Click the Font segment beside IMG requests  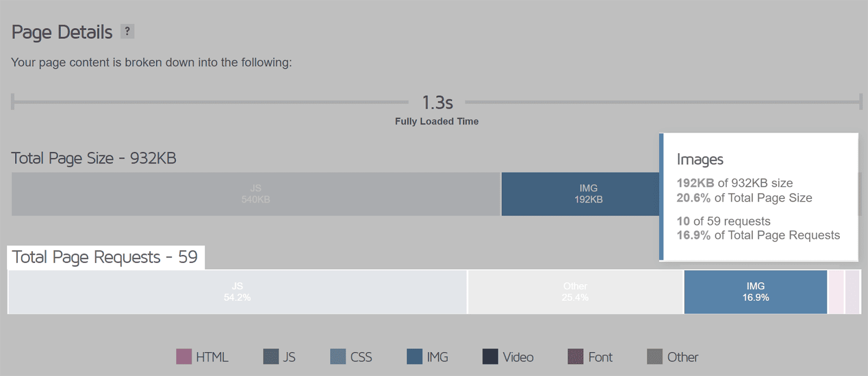(x=835, y=291)
